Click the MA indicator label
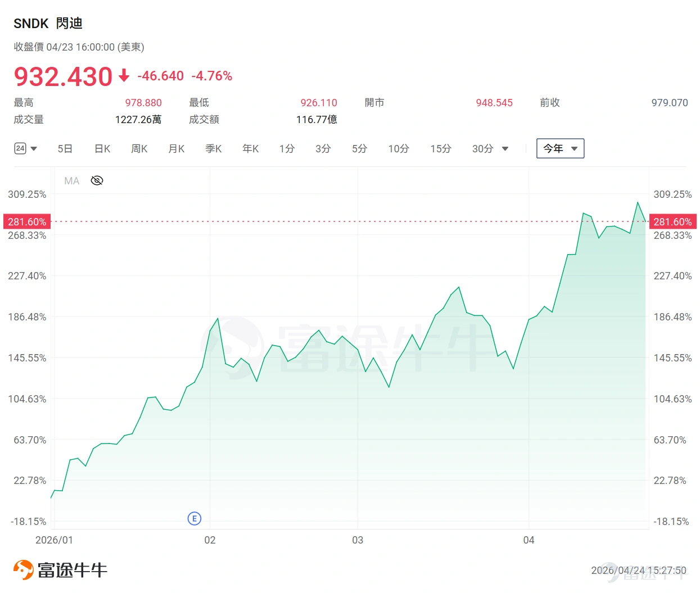 pyautogui.click(x=72, y=180)
